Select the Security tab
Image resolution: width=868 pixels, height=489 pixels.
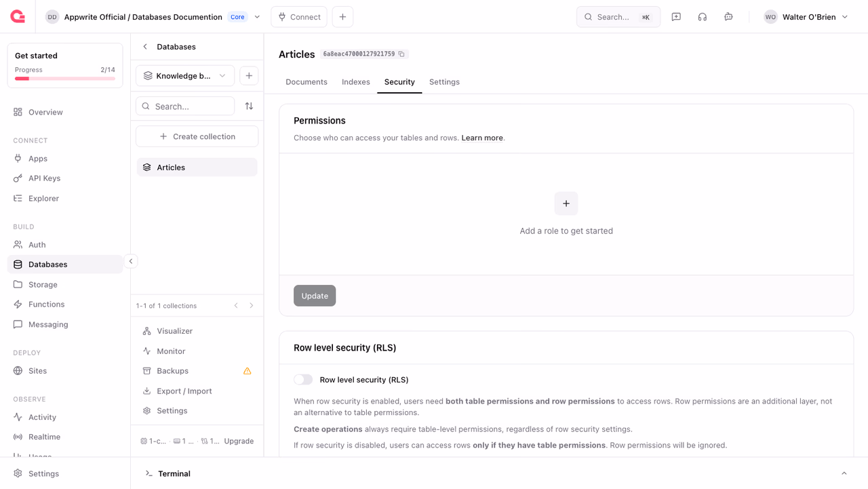[399, 82]
